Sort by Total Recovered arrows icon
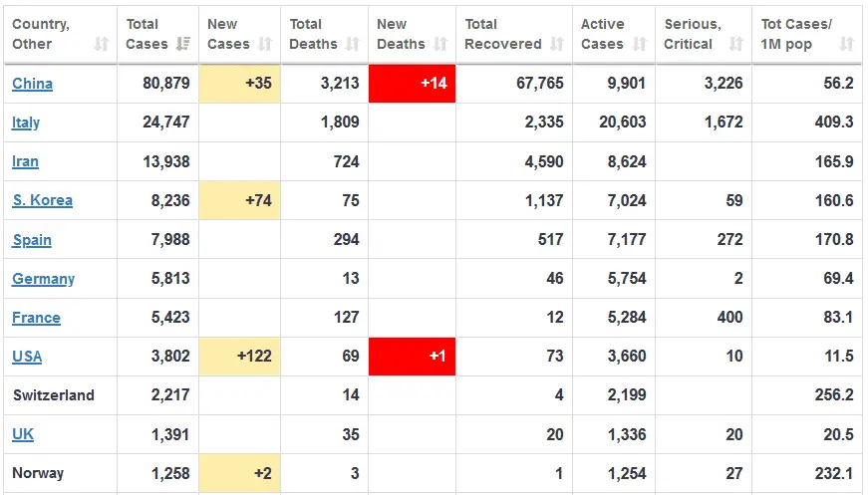Image resolution: width=868 pixels, height=495 pixels. click(x=557, y=44)
